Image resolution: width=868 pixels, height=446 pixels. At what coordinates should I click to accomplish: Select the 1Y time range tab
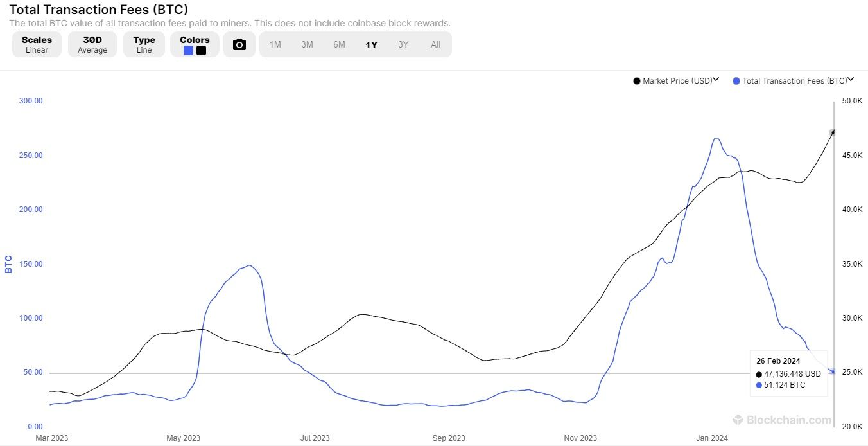click(371, 44)
